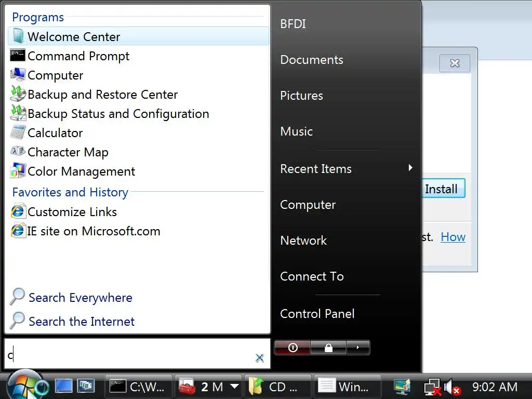Open Color Management icon
Viewport: 532px width, 399px height.
18,170
